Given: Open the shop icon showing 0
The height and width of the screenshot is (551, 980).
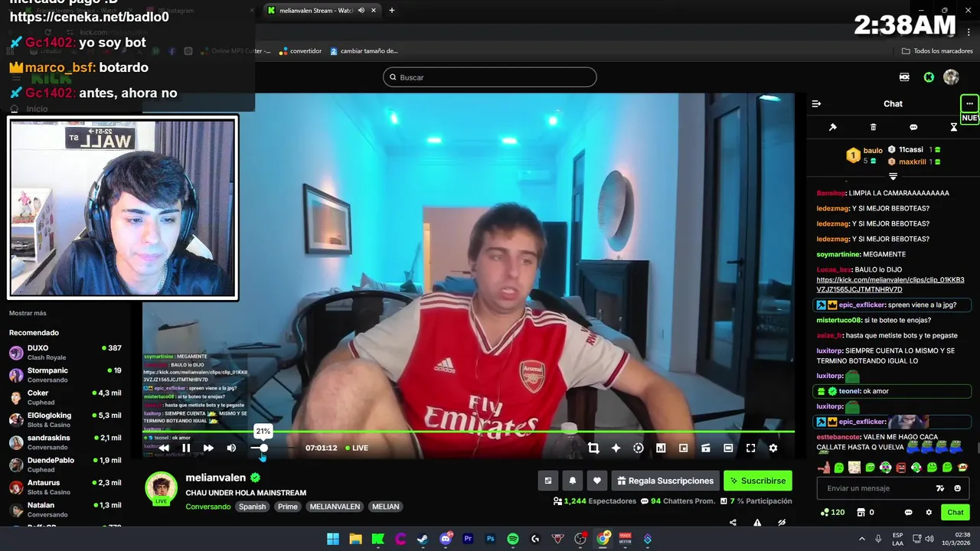Looking at the screenshot, I should (x=865, y=512).
